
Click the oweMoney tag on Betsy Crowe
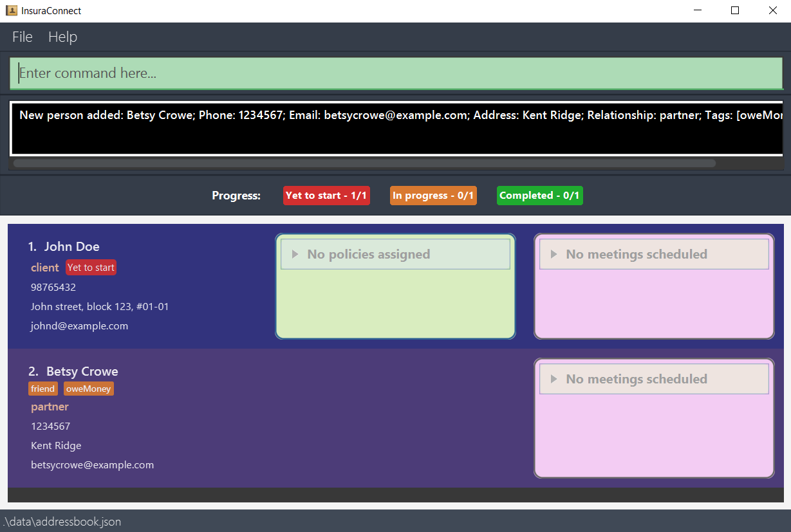tap(89, 389)
